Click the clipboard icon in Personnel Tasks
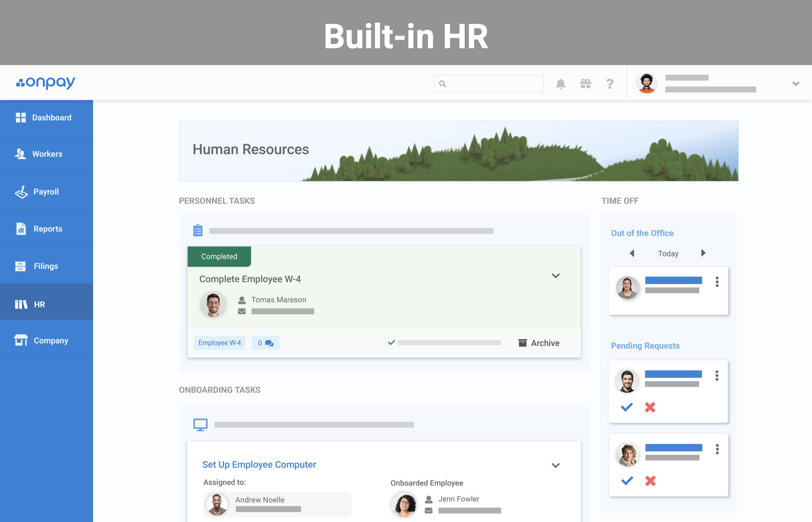 (198, 231)
